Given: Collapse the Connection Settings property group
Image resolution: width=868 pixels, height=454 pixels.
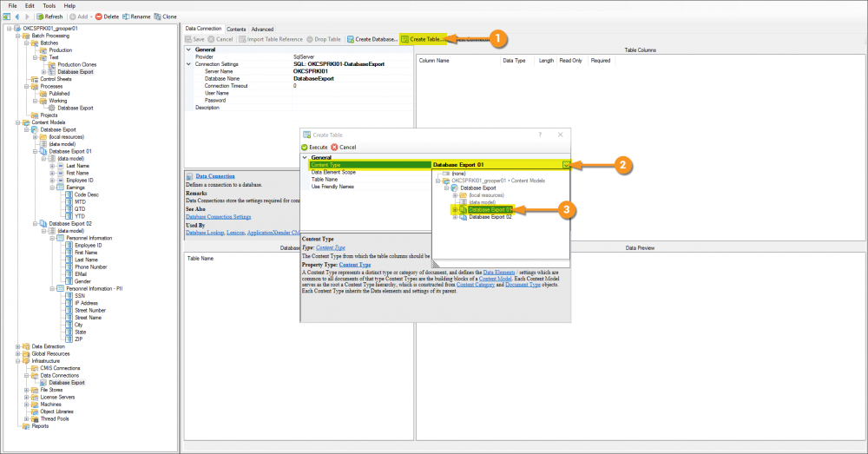Looking at the screenshot, I should (x=188, y=64).
